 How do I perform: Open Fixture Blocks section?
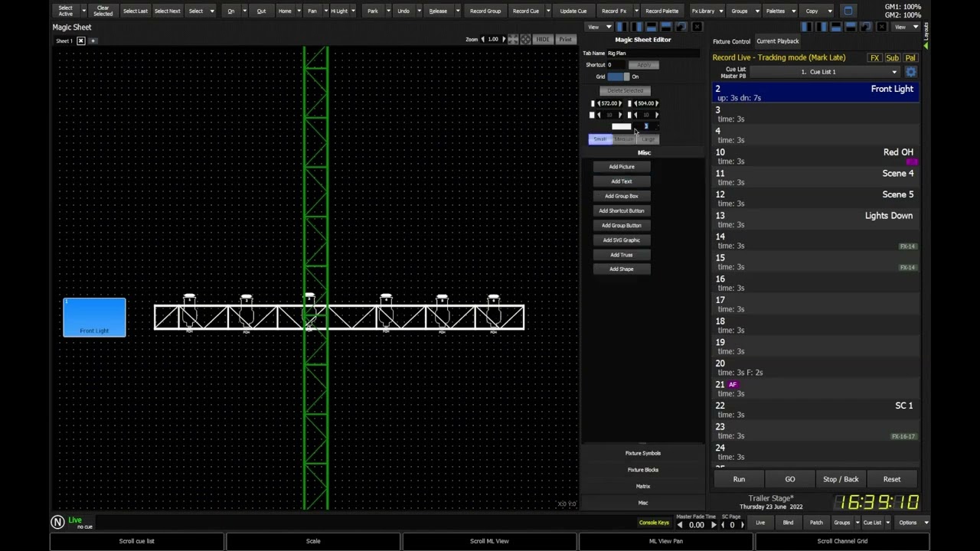[643, 470]
